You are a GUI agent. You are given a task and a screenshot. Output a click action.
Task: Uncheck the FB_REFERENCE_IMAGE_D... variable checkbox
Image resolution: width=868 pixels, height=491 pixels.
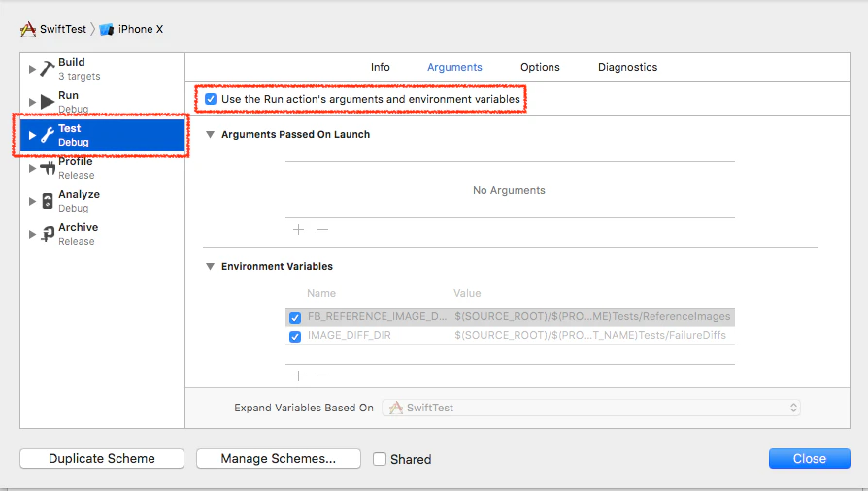click(295, 317)
